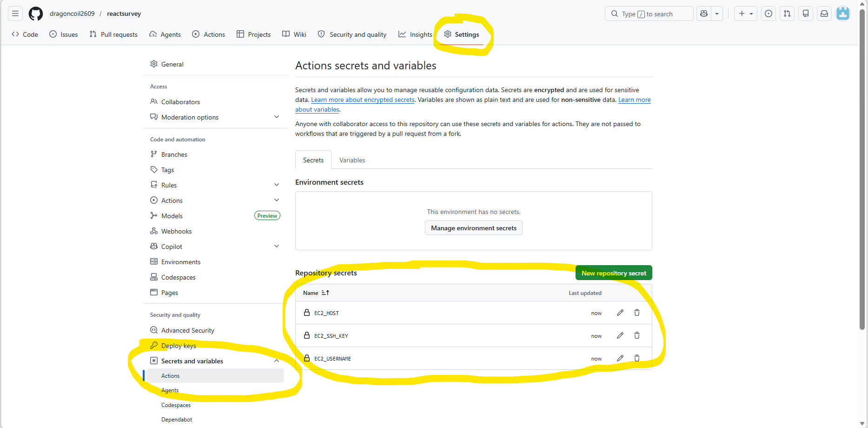The height and width of the screenshot is (428, 868).
Task: Expand the Copilot section chevron
Action: (x=277, y=247)
